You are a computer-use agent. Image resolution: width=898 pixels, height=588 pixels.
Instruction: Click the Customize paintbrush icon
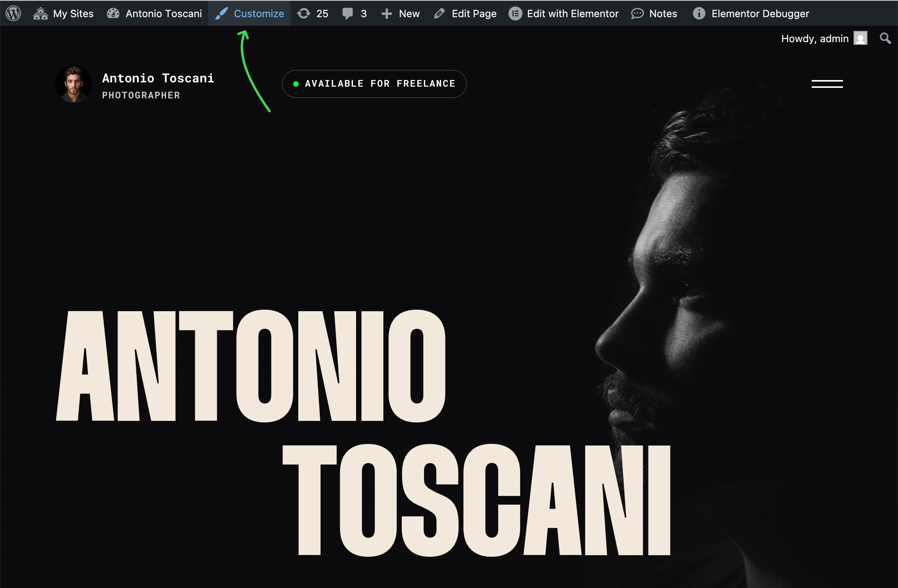221,13
